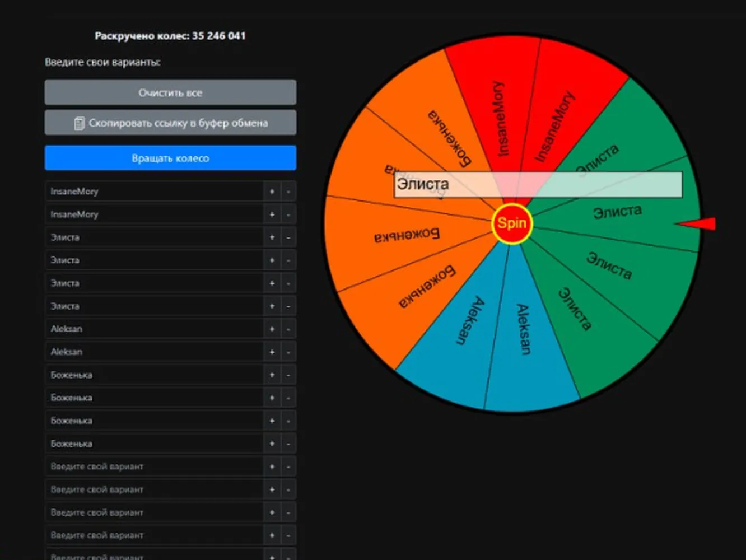Click the plus icon beside first InsaneMory entry
The height and width of the screenshot is (560, 746).
coord(272,192)
